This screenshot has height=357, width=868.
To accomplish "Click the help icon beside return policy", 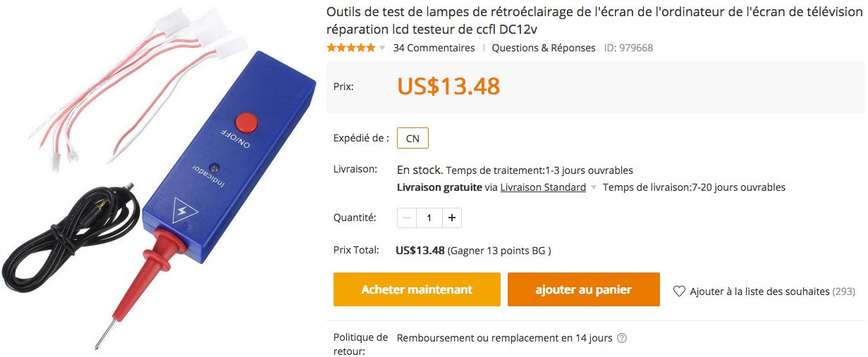I will click(x=622, y=338).
